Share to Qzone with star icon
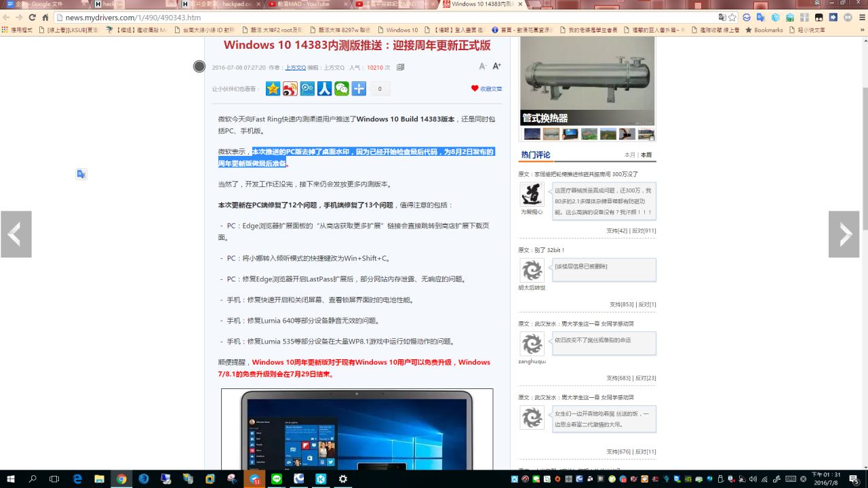The height and width of the screenshot is (488, 868). [273, 89]
